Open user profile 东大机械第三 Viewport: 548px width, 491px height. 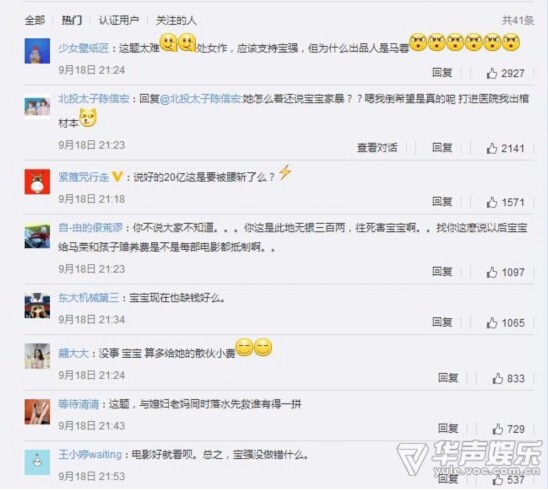(88, 298)
